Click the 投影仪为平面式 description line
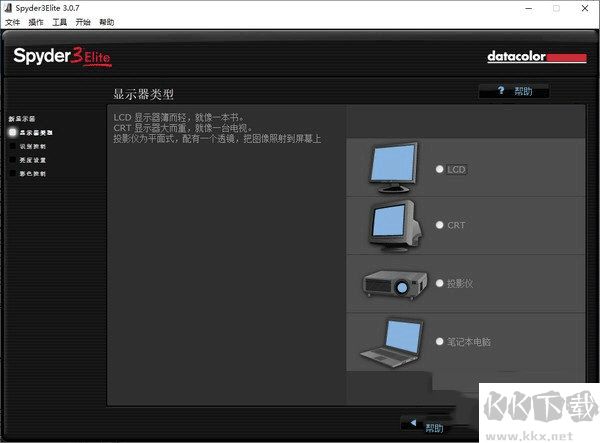The image size is (600, 443). click(x=217, y=138)
